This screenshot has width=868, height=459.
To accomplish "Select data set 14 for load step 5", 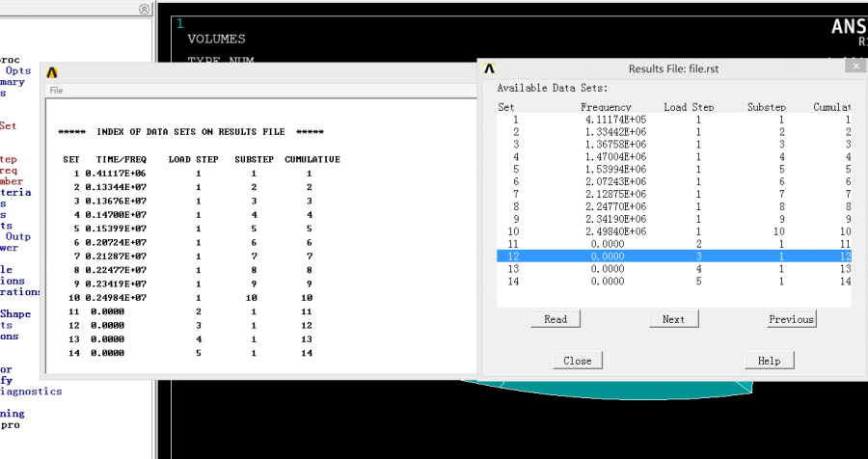I will click(x=674, y=282).
